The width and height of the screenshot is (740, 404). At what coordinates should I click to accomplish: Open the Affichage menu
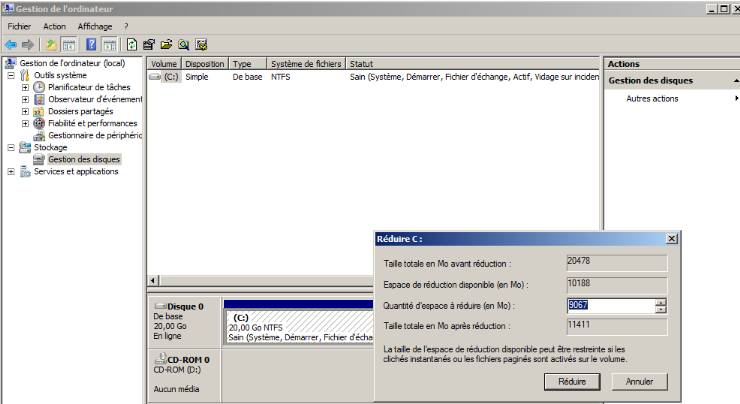(95, 26)
